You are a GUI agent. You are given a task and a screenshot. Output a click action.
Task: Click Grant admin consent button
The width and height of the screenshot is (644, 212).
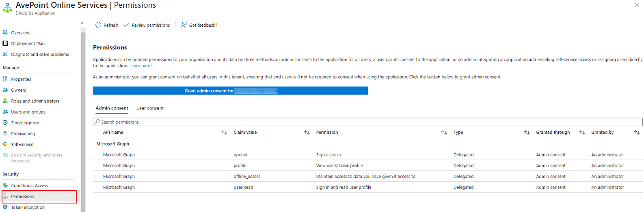pos(230,91)
